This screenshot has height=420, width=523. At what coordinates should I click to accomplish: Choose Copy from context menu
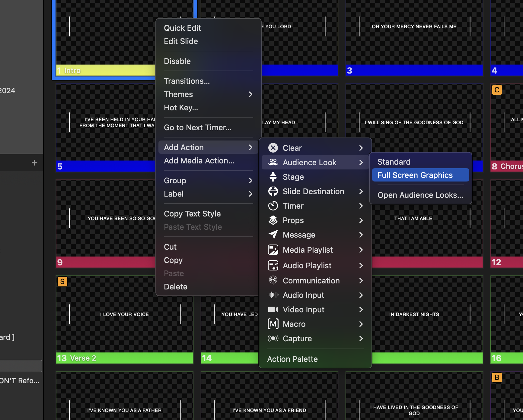point(208,260)
